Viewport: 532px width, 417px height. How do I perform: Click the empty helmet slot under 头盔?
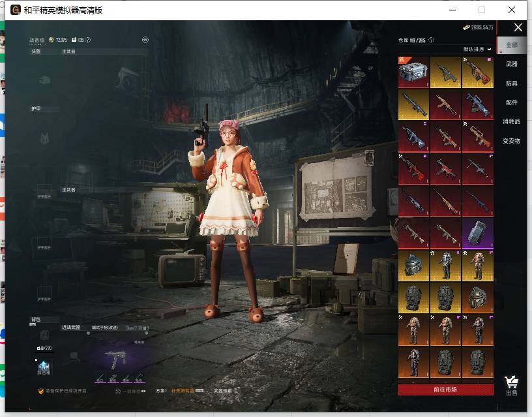(44, 80)
